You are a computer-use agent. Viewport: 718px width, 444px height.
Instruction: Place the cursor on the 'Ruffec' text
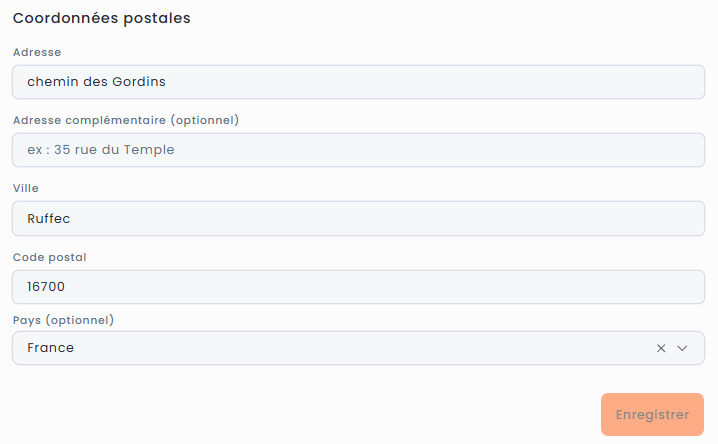click(x=49, y=218)
